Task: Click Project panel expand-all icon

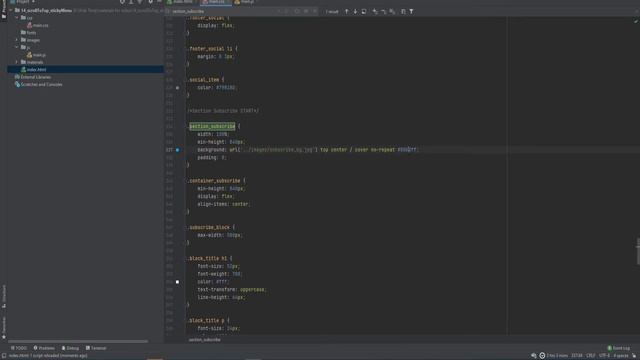Action: (131, 2)
